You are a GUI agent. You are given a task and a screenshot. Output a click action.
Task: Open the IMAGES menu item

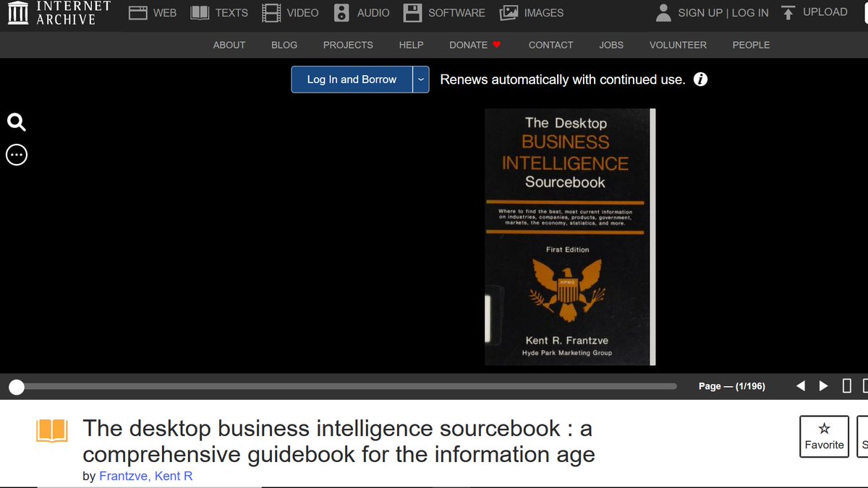(x=544, y=12)
